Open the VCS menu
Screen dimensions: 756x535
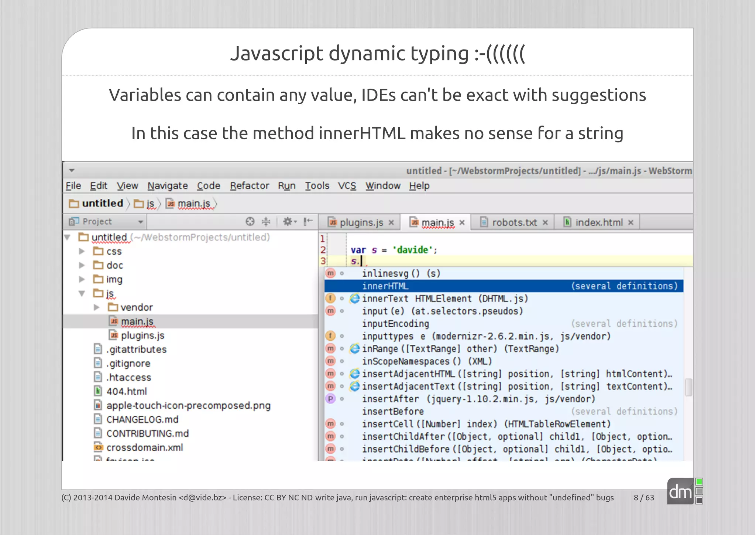347,186
